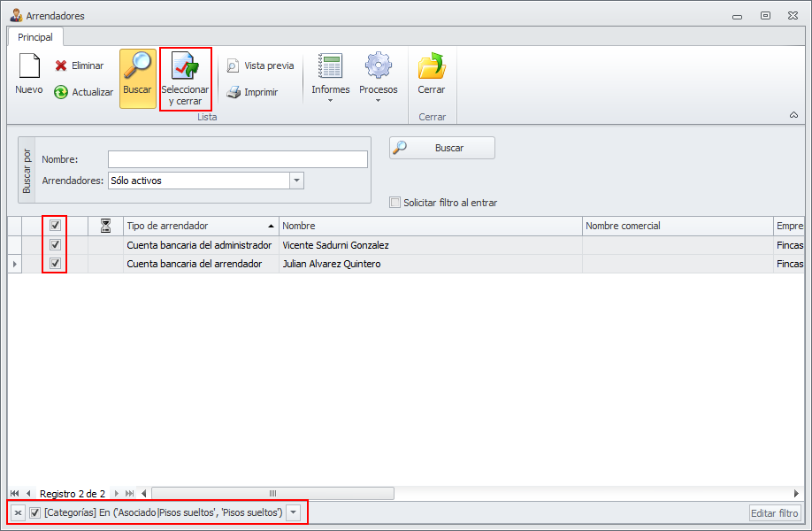Click the Eliminar delete button
Image resolution: width=812 pixels, height=531 pixels.
coord(80,65)
